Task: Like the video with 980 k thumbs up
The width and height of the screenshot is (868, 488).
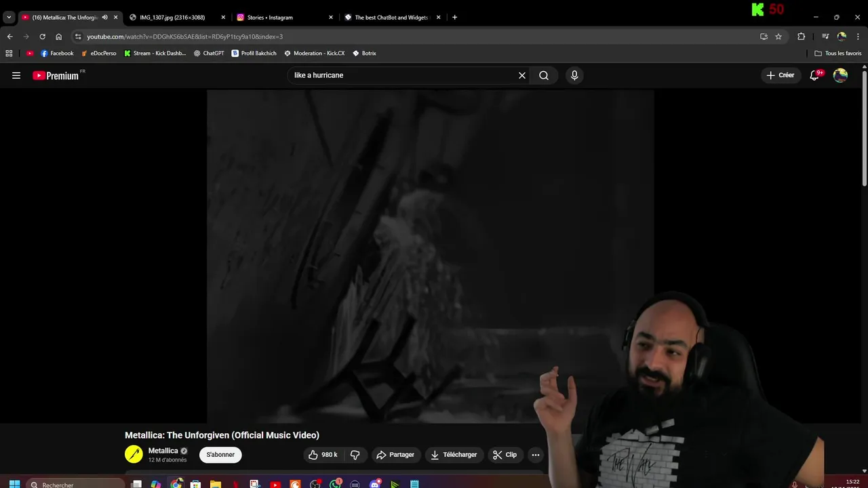Action: click(x=323, y=455)
